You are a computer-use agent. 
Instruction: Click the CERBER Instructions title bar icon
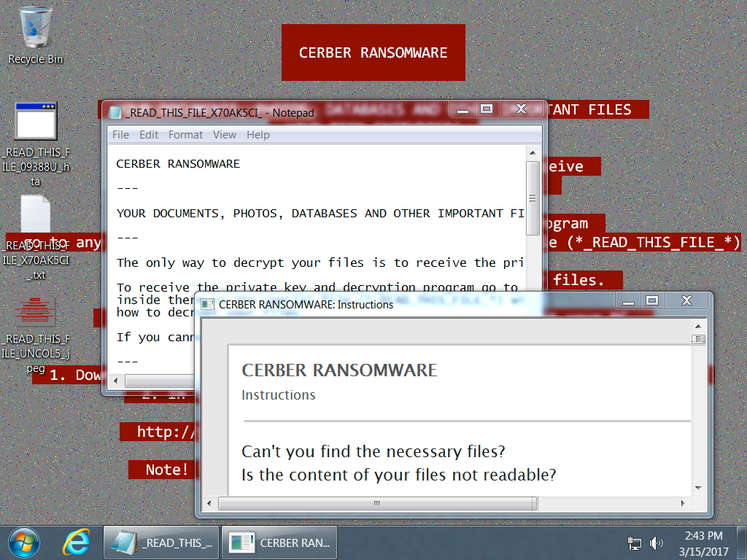coord(207,304)
